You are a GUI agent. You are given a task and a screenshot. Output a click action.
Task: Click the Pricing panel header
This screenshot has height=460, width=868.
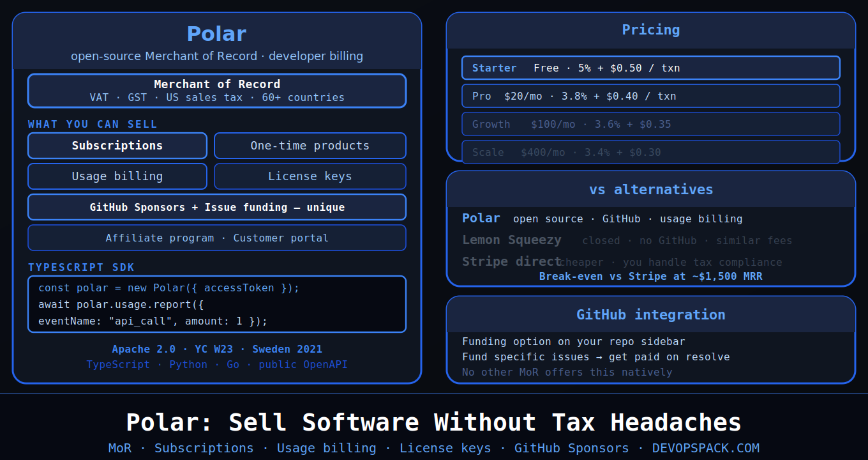pyautogui.click(x=651, y=30)
